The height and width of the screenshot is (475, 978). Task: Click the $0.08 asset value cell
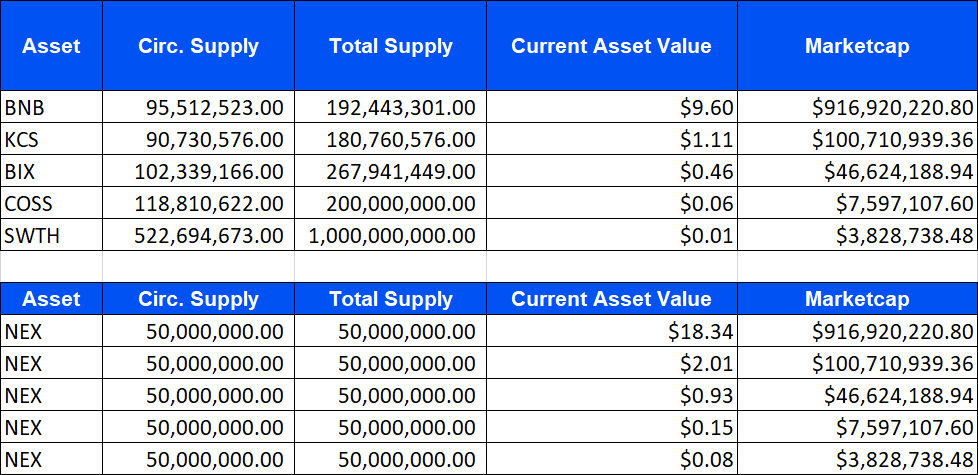pos(612,459)
